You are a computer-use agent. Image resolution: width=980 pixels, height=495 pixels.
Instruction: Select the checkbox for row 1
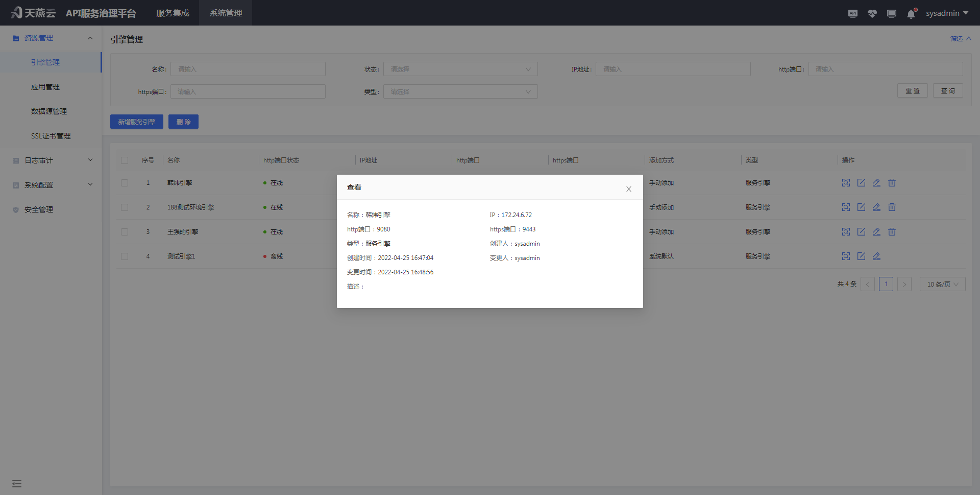click(124, 182)
